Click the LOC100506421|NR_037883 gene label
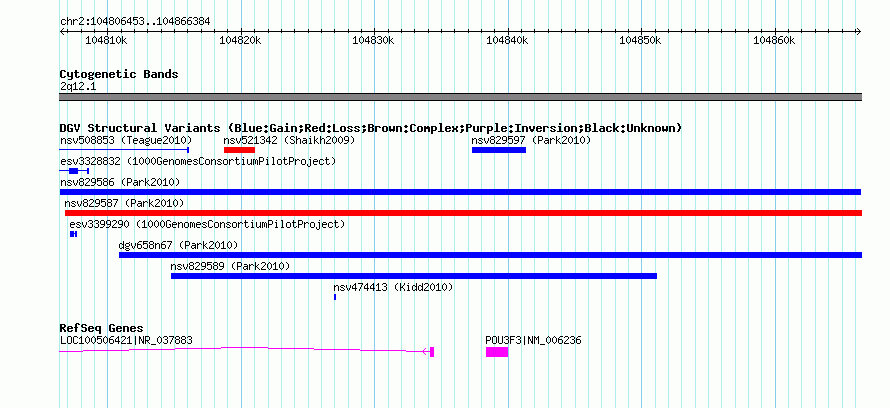Image resolution: width=890 pixels, height=408 pixels. point(126,340)
